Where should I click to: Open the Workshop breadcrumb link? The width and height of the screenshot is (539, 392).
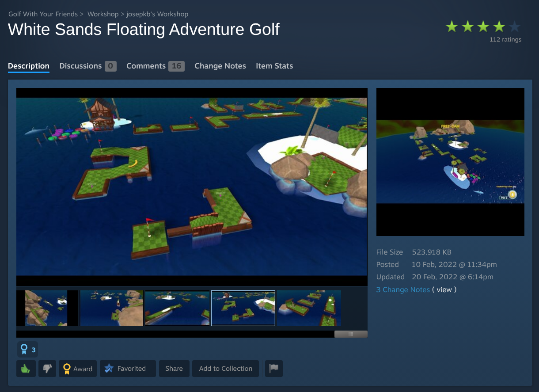(103, 14)
